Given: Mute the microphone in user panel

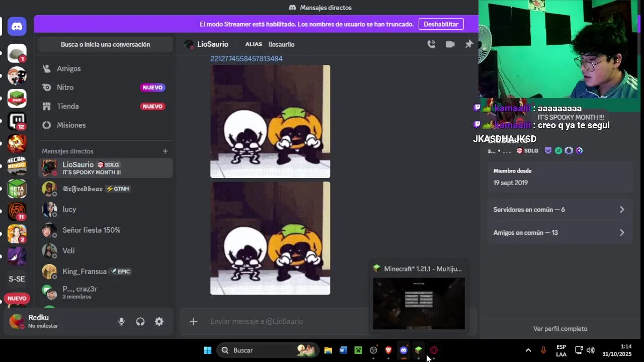Looking at the screenshot, I should tap(121, 322).
